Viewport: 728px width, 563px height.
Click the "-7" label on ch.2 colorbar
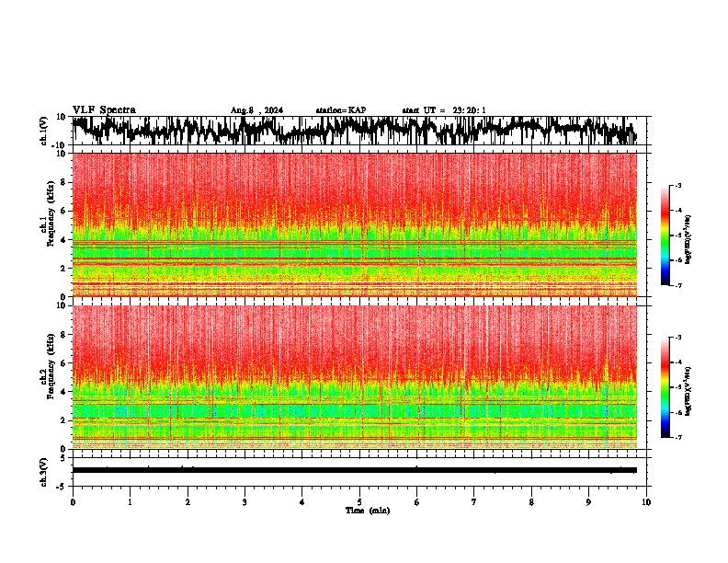[678, 438]
